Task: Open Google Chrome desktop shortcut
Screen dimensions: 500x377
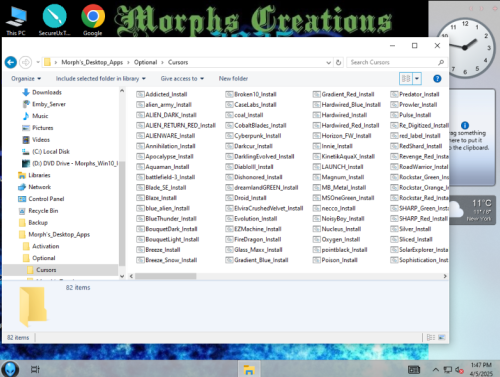Action: tap(93, 20)
